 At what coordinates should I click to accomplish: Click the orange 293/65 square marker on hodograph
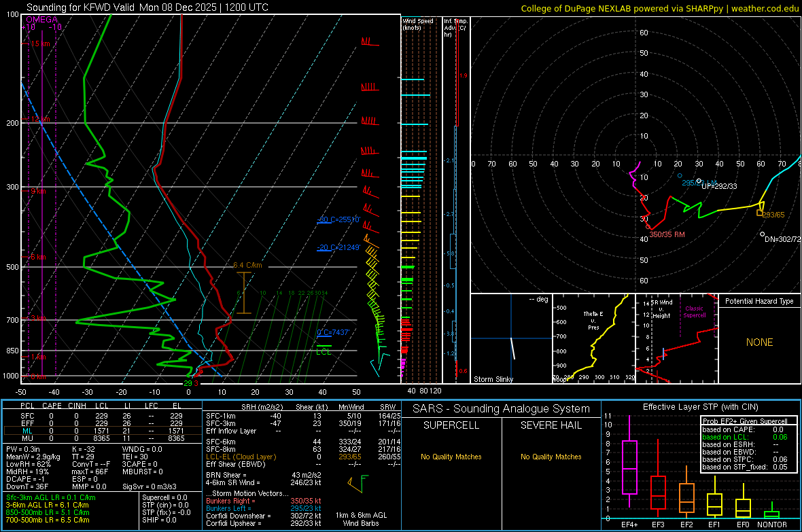pyautogui.click(x=760, y=213)
